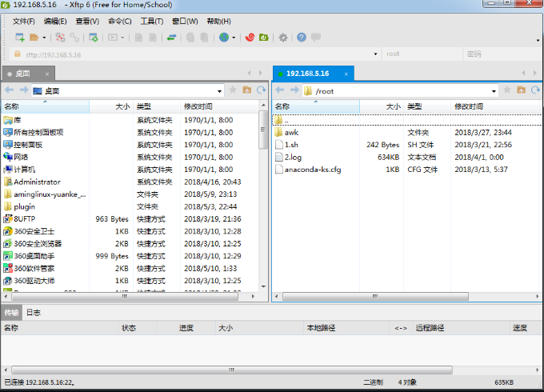Go up one folder in local pane

(x=247, y=90)
